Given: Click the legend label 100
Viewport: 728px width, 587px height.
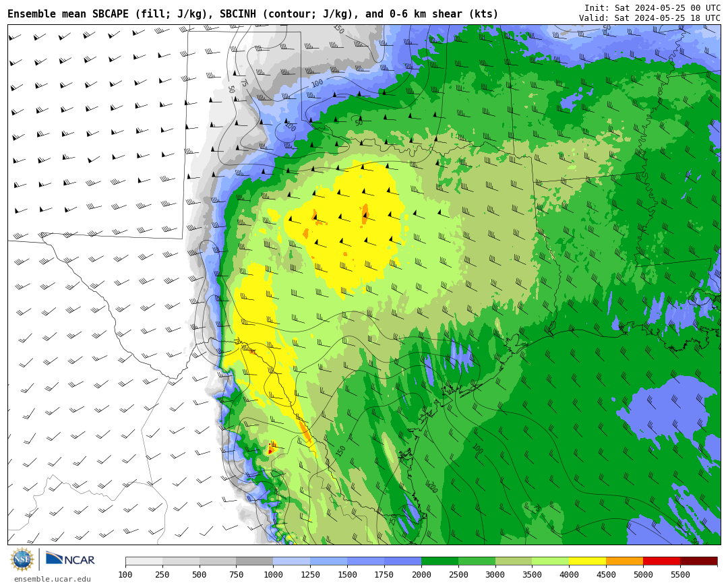Looking at the screenshot, I should [x=125, y=575].
